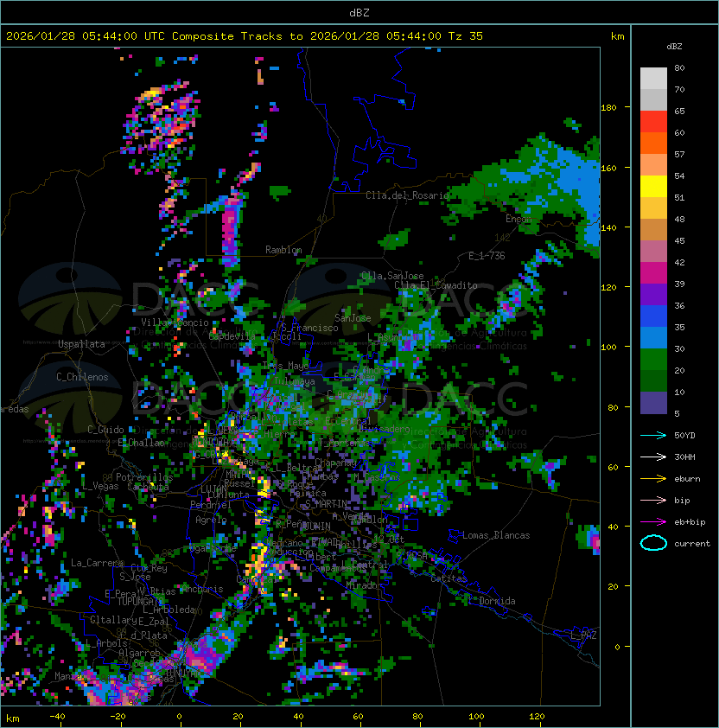Click the L_Dormida place label
Image resolution: width=719 pixels, height=728 pixels.
click(493, 601)
